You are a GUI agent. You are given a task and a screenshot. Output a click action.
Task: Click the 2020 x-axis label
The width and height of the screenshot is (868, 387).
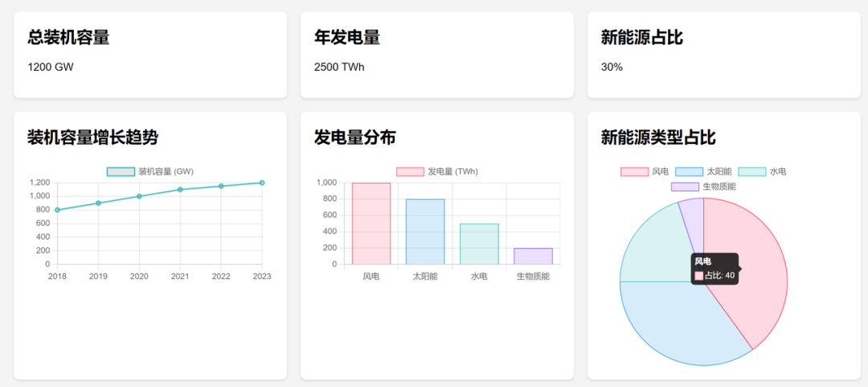(x=140, y=276)
